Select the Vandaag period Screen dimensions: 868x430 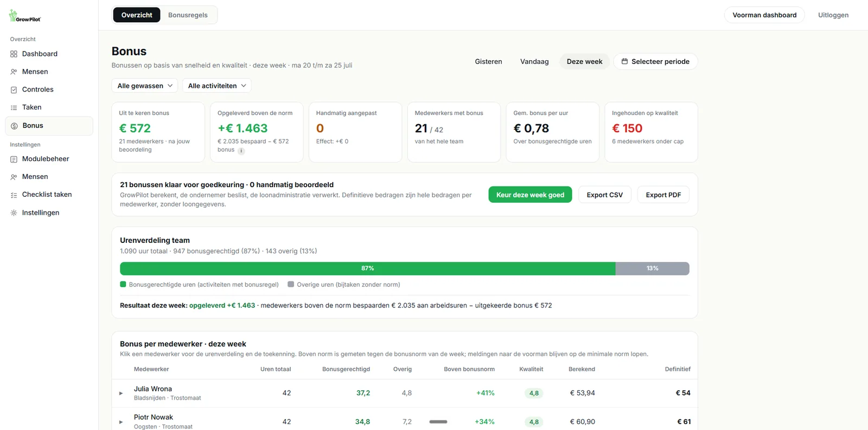click(534, 61)
